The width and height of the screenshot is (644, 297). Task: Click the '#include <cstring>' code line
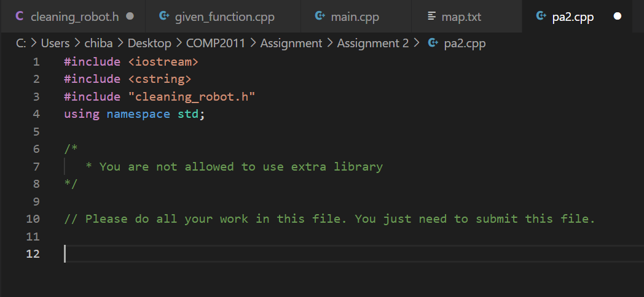(x=128, y=79)
